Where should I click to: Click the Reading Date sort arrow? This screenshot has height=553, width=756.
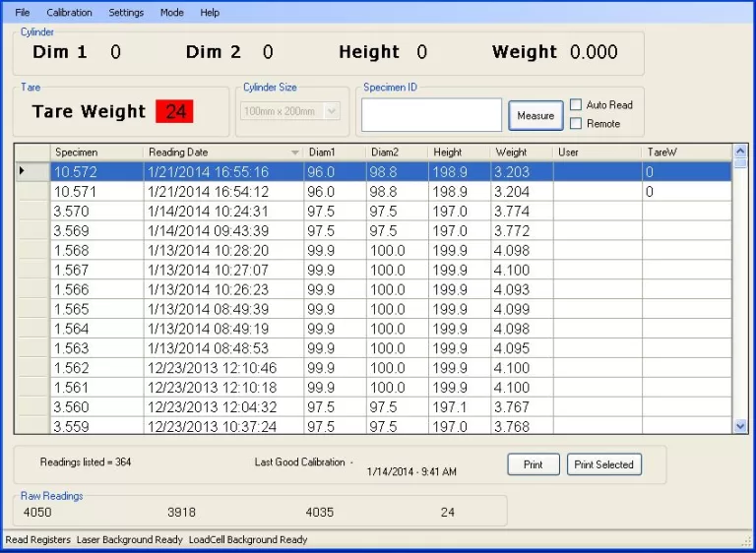[294, 154]
